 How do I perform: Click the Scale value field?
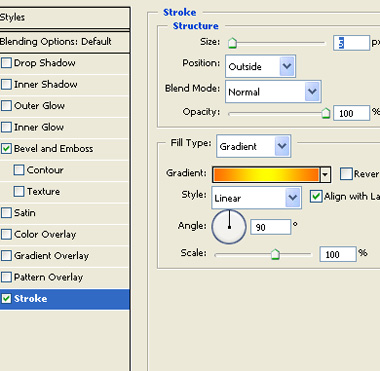338,254
